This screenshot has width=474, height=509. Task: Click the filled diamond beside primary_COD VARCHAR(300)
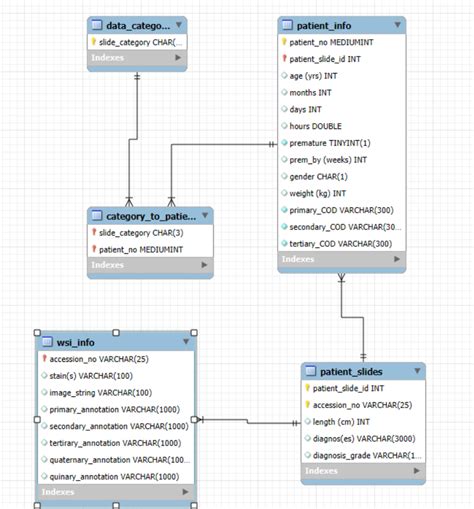(x=284, y=210)
